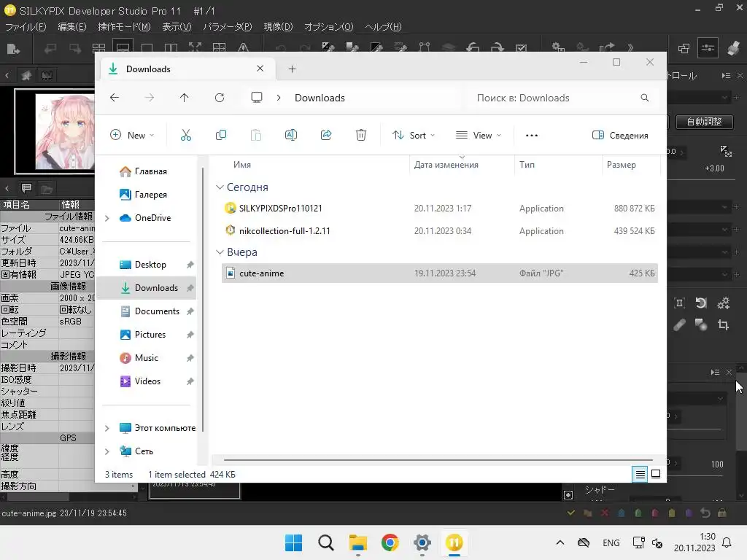Add a new Explorer tab
The image size is (747, 560).
pyautogui.click(x=292, y=69)
